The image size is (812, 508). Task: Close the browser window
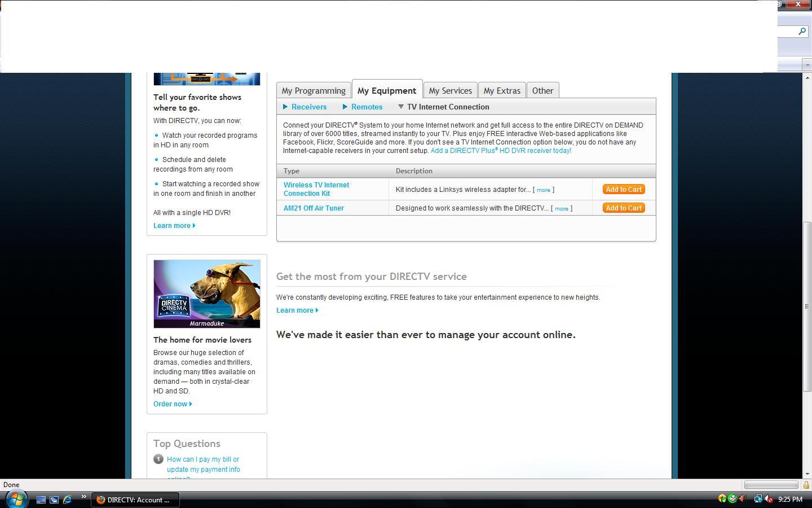click(x=798, y=4)
